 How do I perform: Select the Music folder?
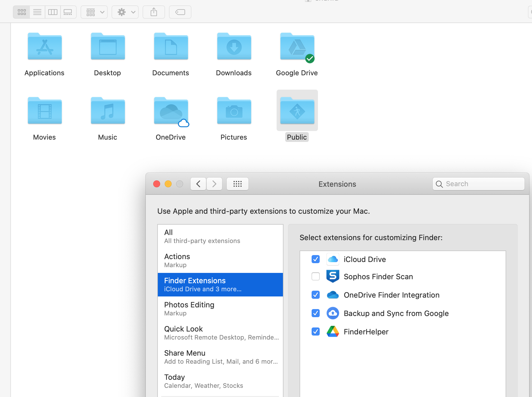[108, 111]
